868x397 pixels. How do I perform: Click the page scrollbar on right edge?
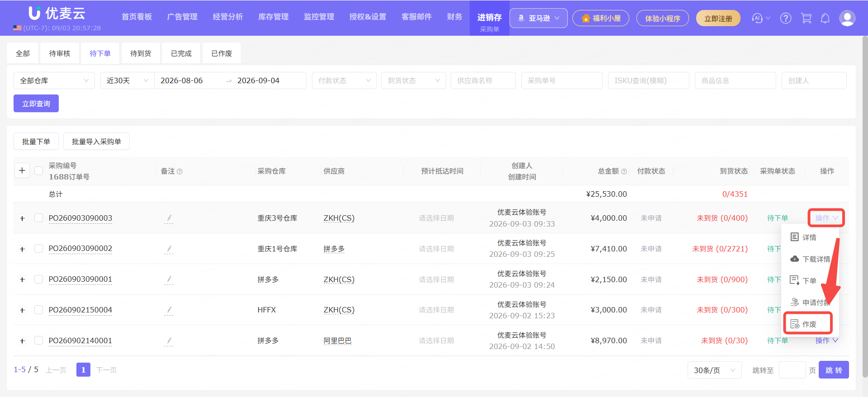point(865,206)
